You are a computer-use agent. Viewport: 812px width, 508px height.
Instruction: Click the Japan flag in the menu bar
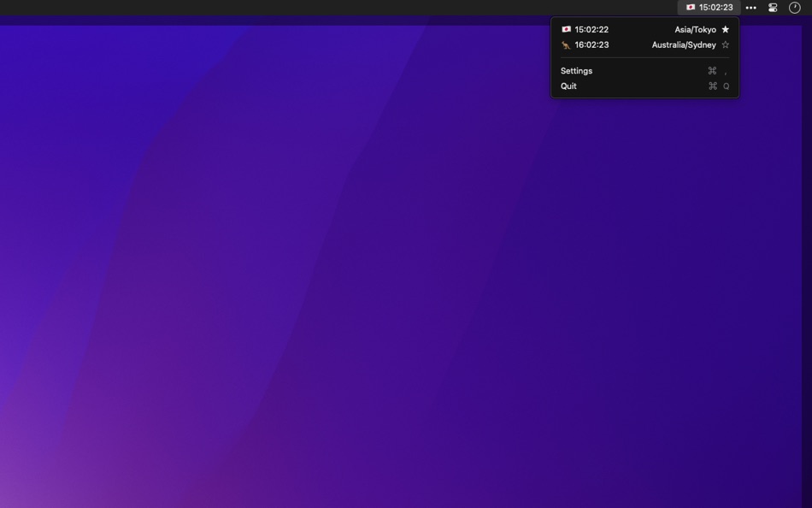(x=691, y=7)
